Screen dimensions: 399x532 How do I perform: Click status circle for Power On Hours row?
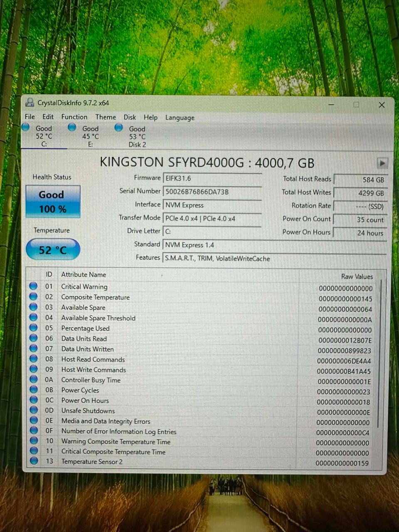coord(33,400)
